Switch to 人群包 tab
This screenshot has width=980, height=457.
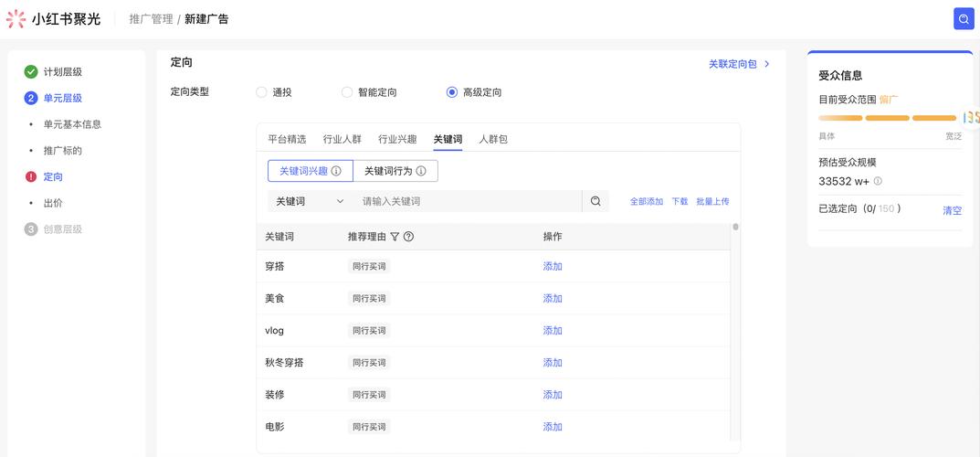tap(493, 140)
